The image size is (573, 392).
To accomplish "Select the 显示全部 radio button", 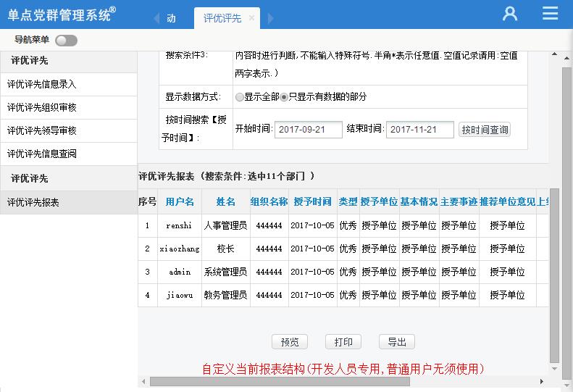I will pos(239,97).
